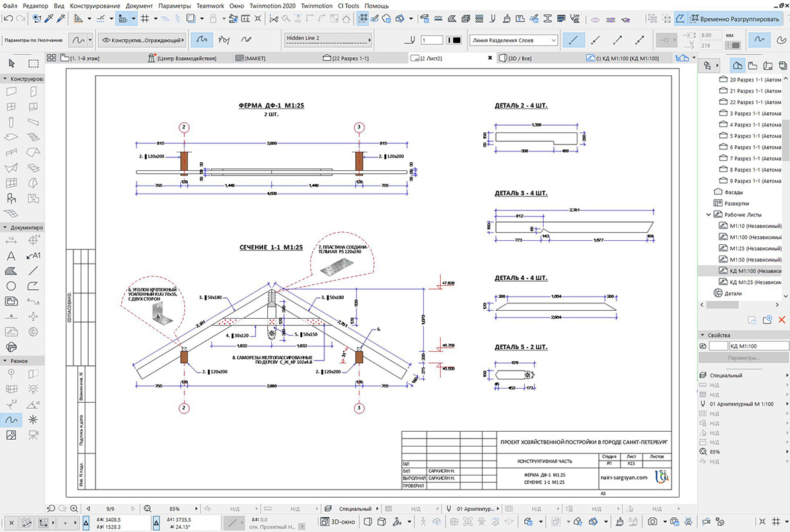Click the I-beam profile manager icon

pyautogui.click(x=547, y=19)
